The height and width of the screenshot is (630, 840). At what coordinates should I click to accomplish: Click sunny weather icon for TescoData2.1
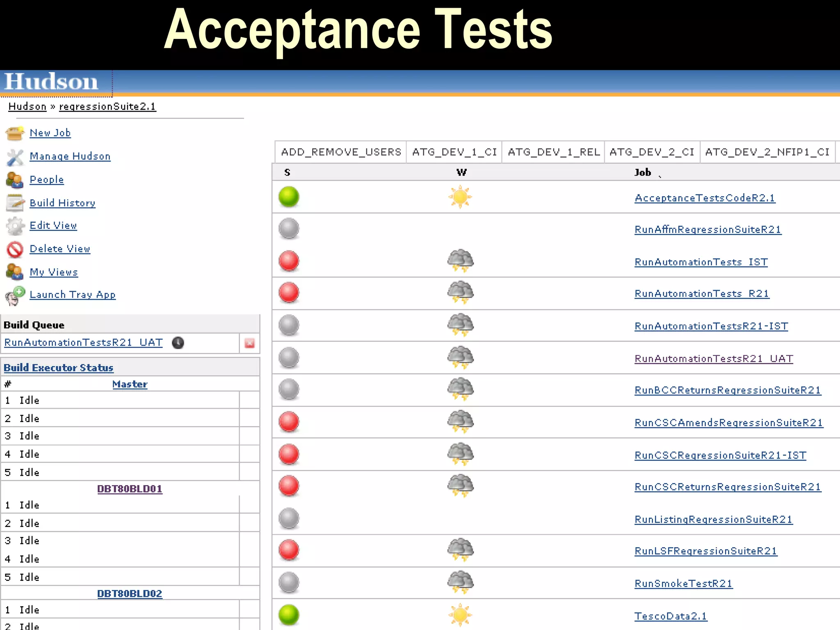pyautogui.click(x=460, y=615)
